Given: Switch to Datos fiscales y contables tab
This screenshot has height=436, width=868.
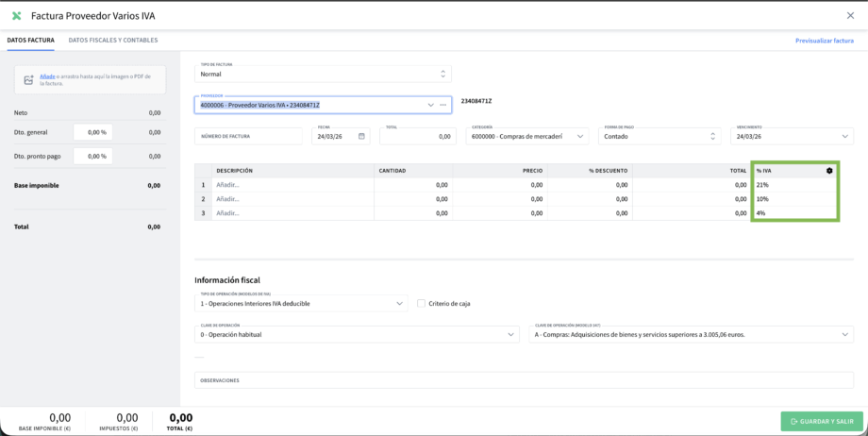Looking at the screenshot, I should [113, 41].
